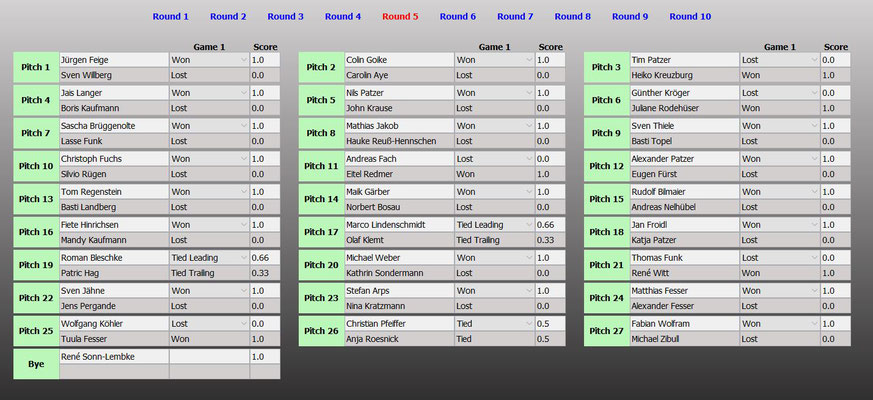Click player name Olaf Klemt
Image resolution: width=873 pixels, height=400 pixels.
pos(365,240)
